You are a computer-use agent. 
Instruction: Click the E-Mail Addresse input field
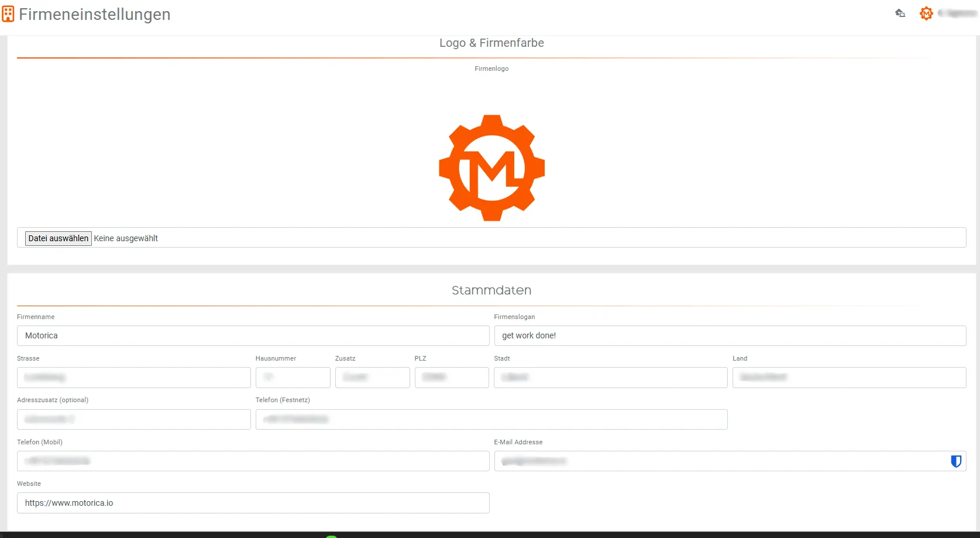point(720,461)
